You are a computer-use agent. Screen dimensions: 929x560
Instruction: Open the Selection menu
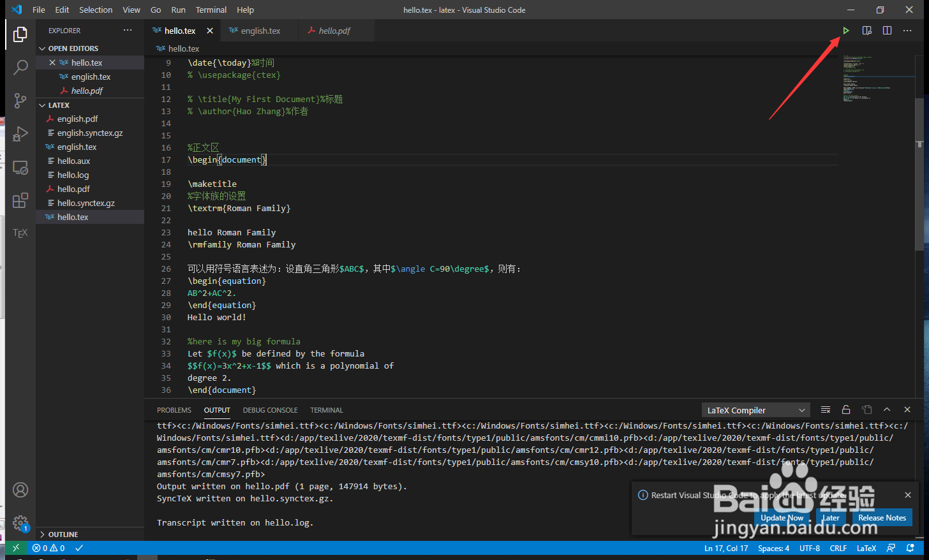96,10
